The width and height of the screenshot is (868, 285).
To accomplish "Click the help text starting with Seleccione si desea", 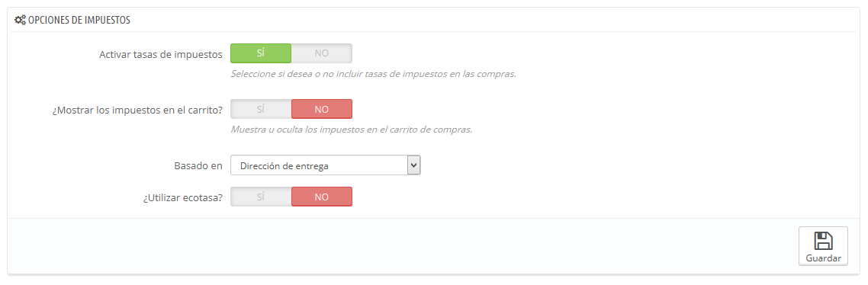I will [x=374, y=74].
